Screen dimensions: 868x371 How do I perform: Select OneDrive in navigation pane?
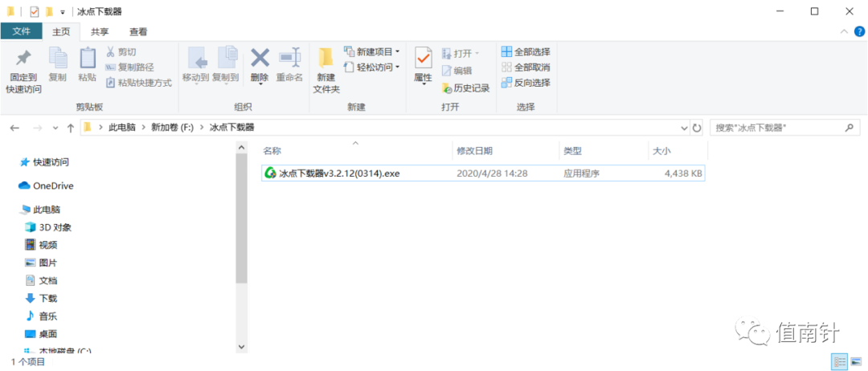pos(46,185)
